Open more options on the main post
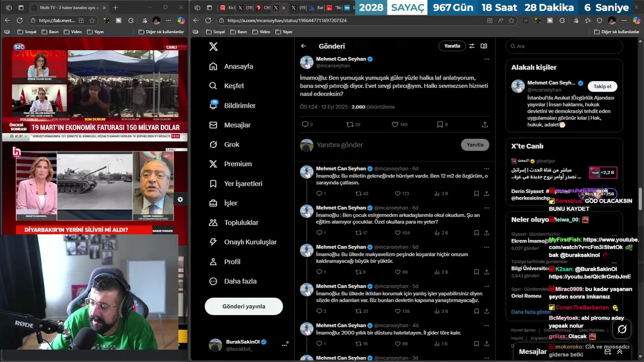The height and width of the screenshot is (362, 644). (487, 59)
